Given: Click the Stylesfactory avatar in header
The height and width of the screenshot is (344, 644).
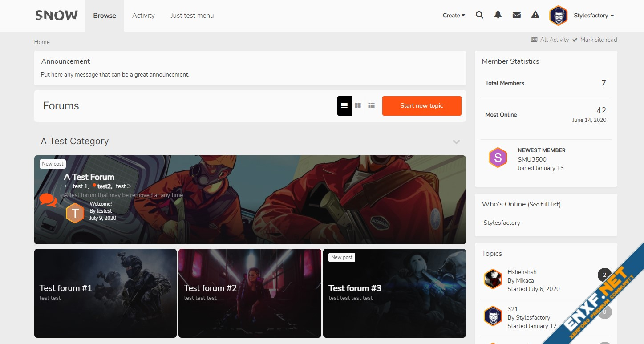Looking at the screenshot, I should [x=558, y=16].
